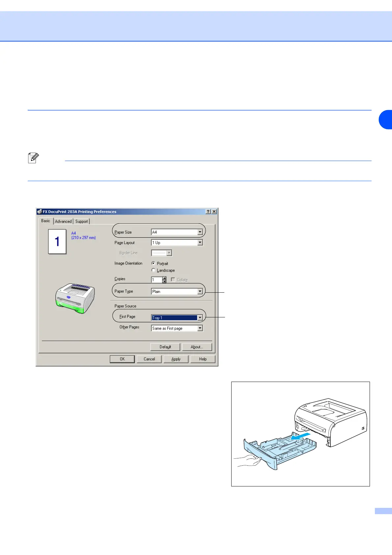Open the Other Pages dropdown
The height and width of the screenshot is (555, 392).
pos(177,328)
